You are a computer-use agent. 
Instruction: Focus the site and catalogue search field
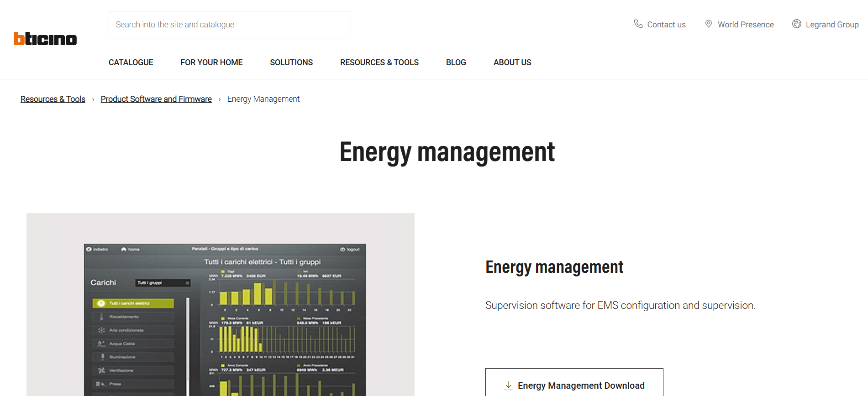(x=230, y=25)
